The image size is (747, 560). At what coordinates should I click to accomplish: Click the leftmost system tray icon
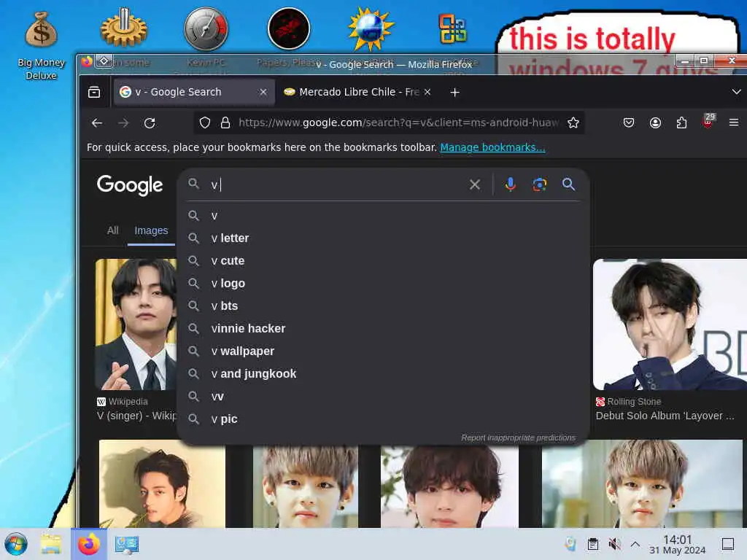[570, 544]
